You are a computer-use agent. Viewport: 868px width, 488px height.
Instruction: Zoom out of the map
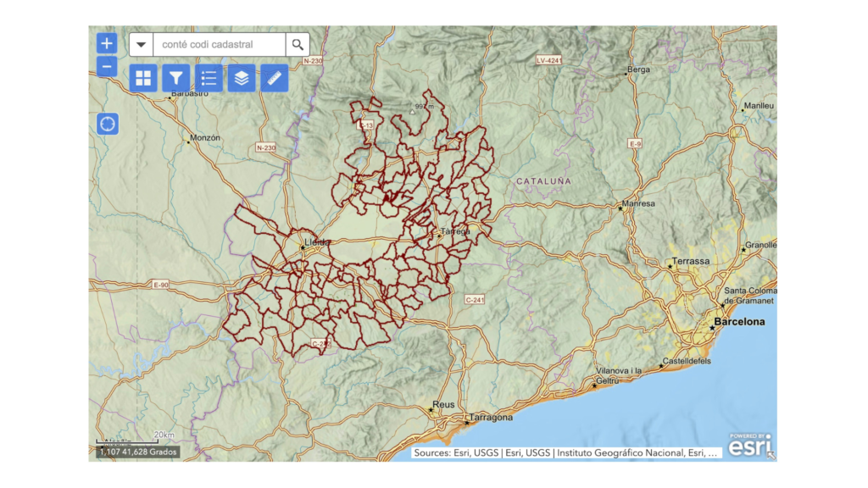point(107,67)
